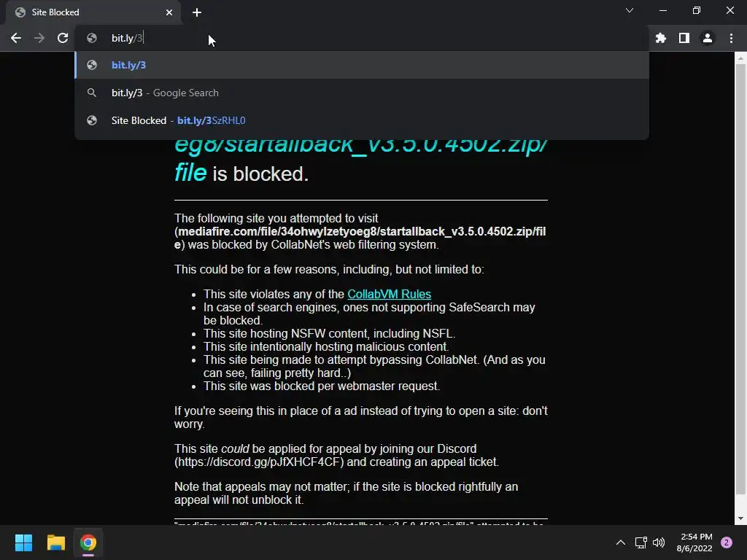Minimize the Chrome window
747x560 pixels.
click(x=662, y=10)
